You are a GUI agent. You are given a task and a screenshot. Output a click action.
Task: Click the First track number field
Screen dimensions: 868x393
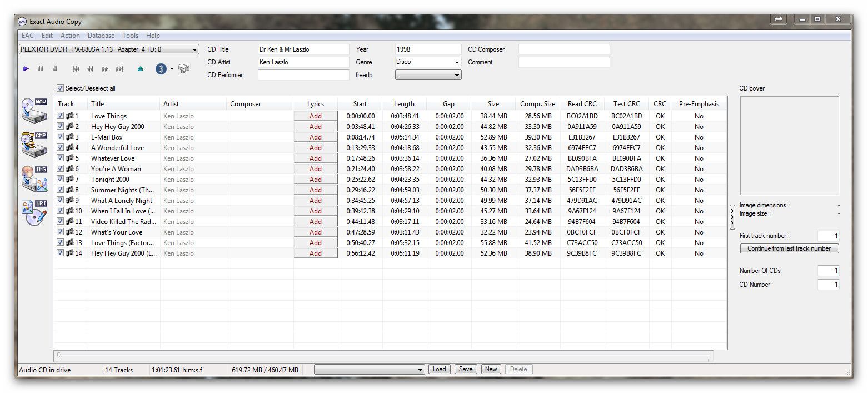point(828,236)
